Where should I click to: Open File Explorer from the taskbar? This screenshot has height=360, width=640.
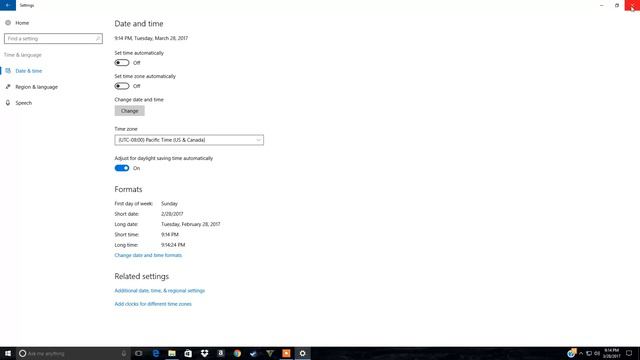coord(172,353)
